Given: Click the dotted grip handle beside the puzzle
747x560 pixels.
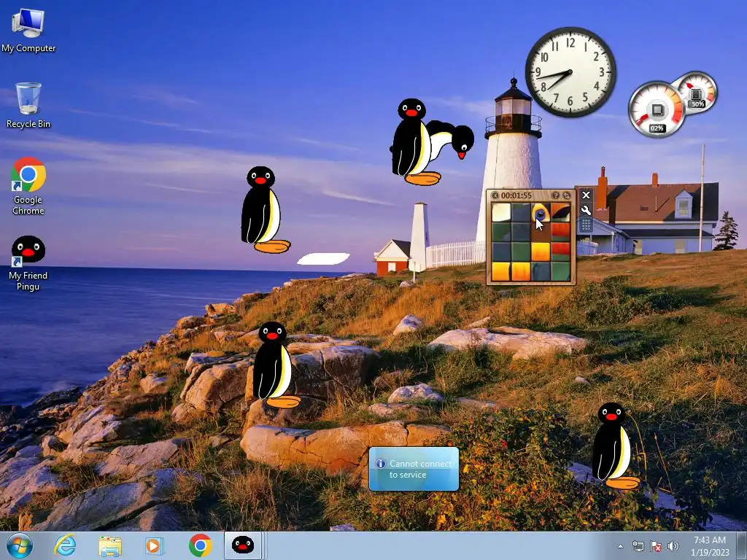Looking at the screenshot, I should [x=586, y=225].
